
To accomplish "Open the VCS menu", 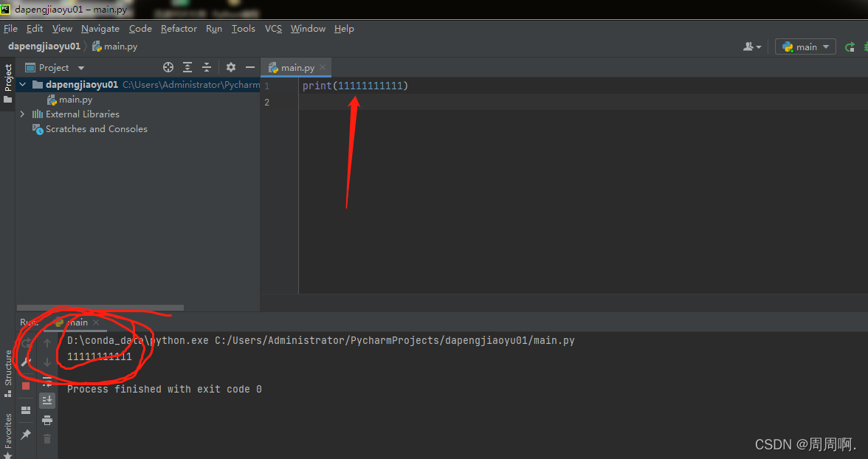I will [x=273, y=29].
